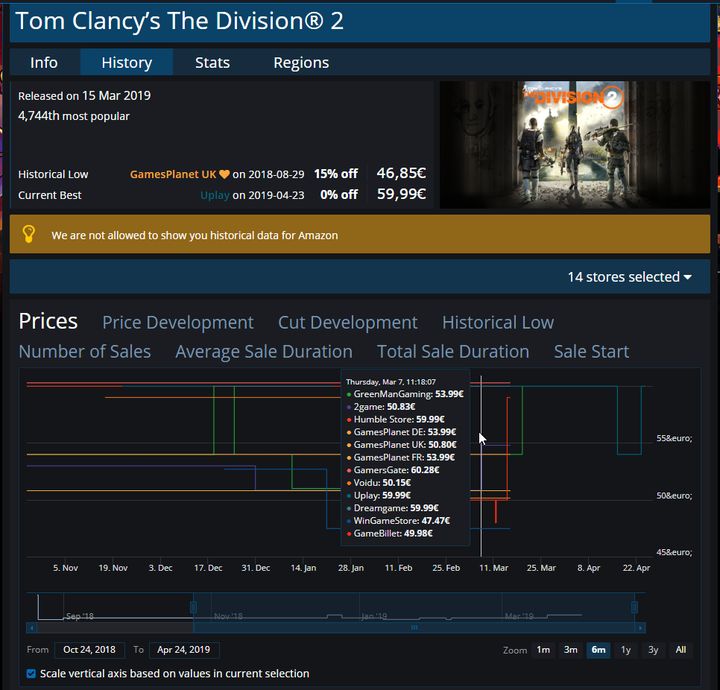Click the 11. Mar axis label

pyautogui.click(x=494, y=568)
